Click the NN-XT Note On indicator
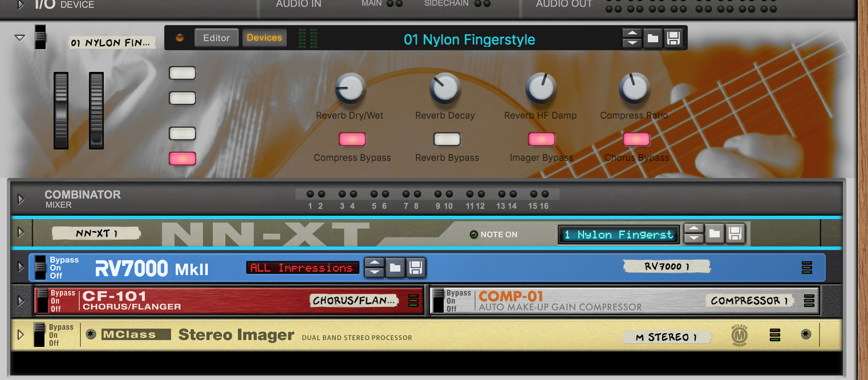The height and width of the screenshot is (380, 868). click(473, 235)
